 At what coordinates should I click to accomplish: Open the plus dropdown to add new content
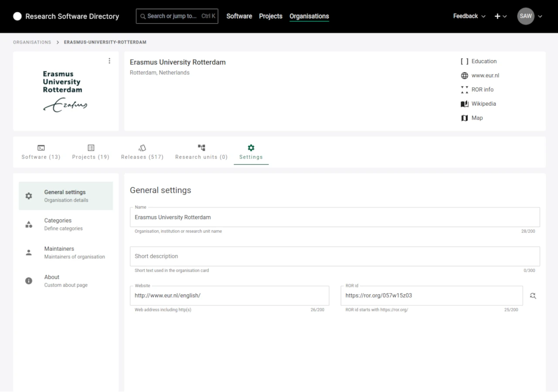(500, 16)
